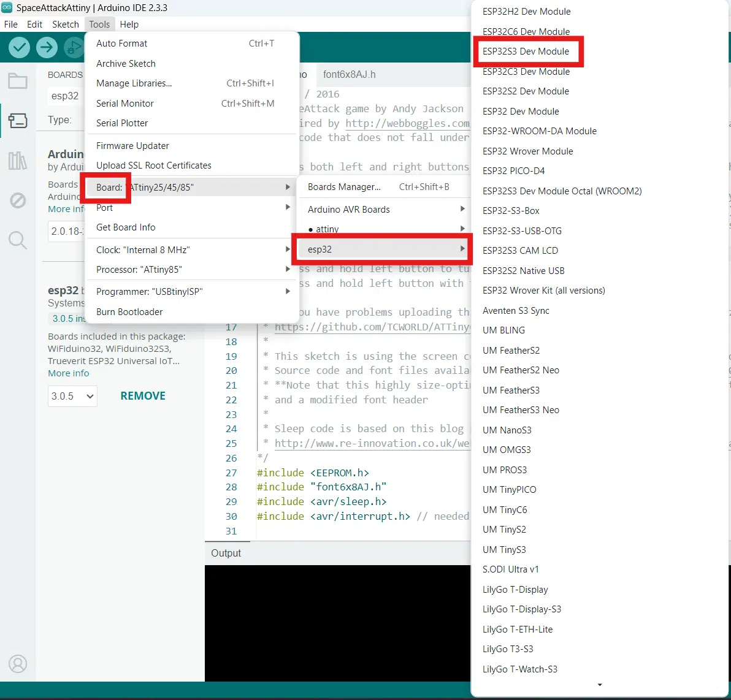This screenshot has height=700, width=731.
Task: Open the Debug sidebar icon
Action: click(x=18, y=201)
